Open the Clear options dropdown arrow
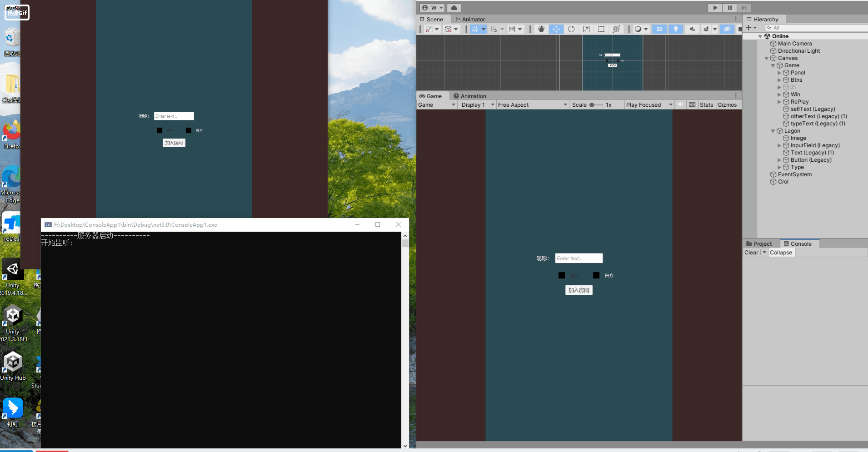The height and width of the screenshot is (452, 868). click(x=764, y=253)
